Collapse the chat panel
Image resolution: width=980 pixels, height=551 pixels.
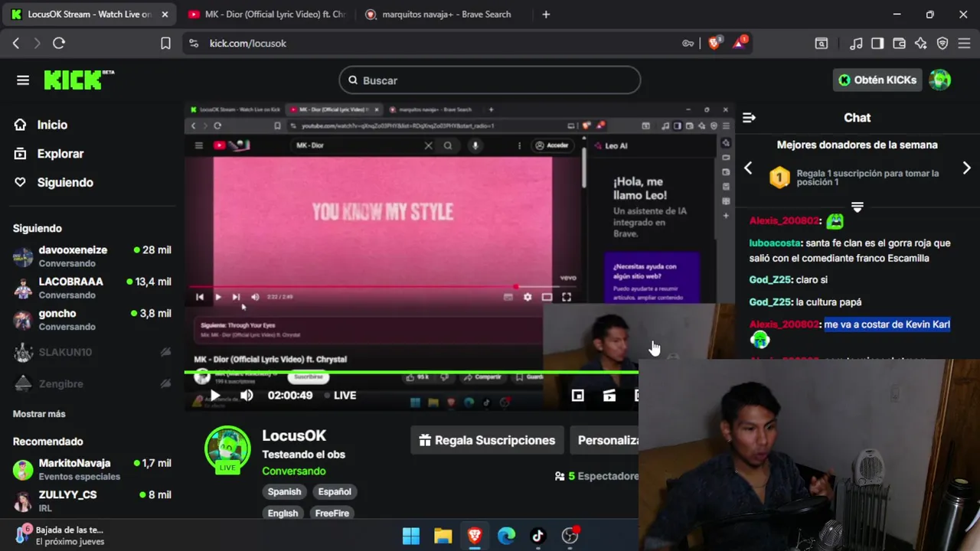pos(749,118)
